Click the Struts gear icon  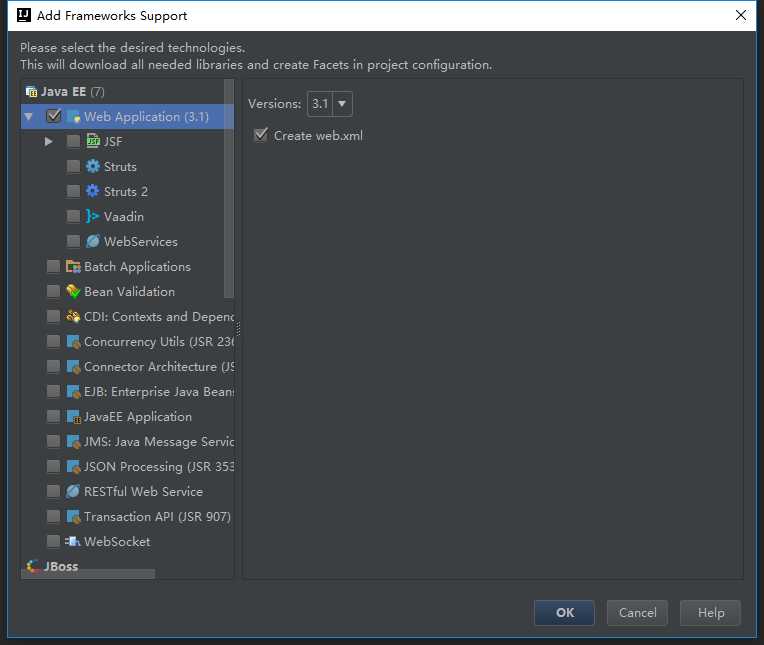tap(93, 167)
